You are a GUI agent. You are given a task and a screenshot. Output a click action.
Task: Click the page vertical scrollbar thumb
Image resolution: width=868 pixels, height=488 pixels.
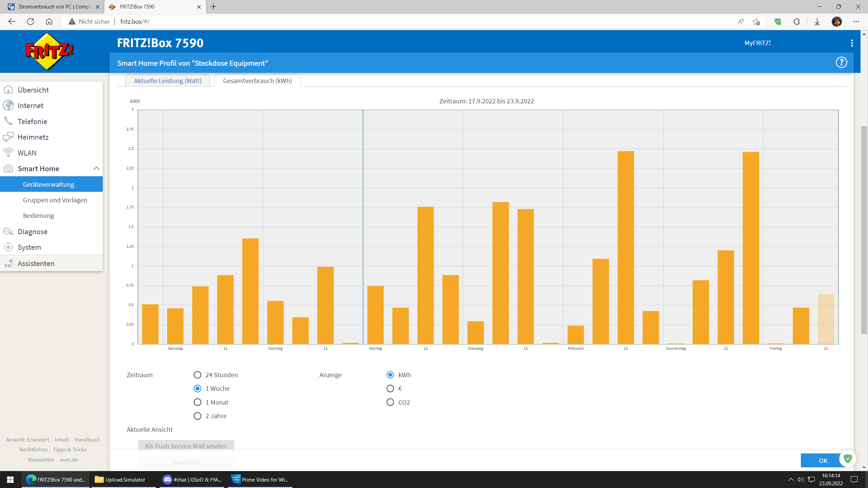(864, 230)
